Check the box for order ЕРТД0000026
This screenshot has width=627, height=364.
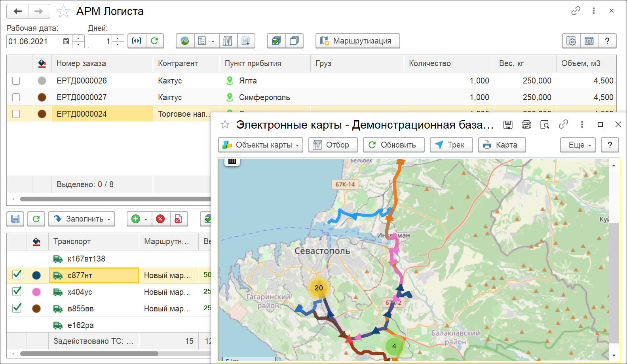(x=16, y=81)
